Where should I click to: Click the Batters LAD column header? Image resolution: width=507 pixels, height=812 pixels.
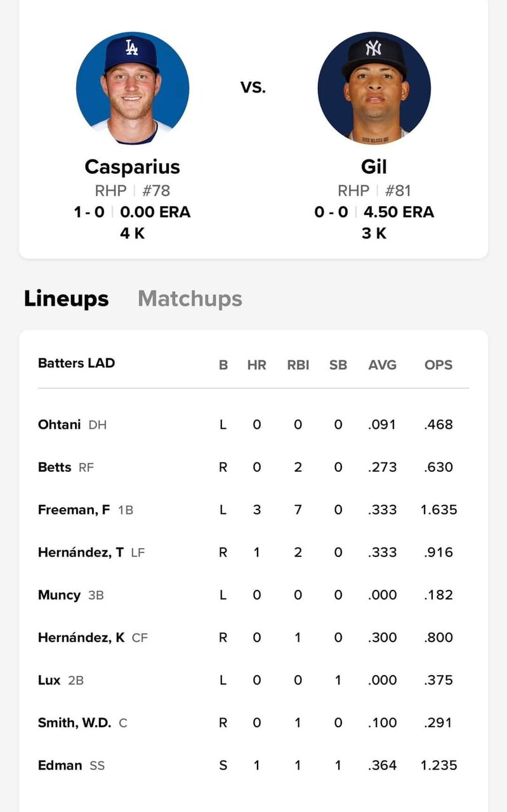click(x=76, y=363)
